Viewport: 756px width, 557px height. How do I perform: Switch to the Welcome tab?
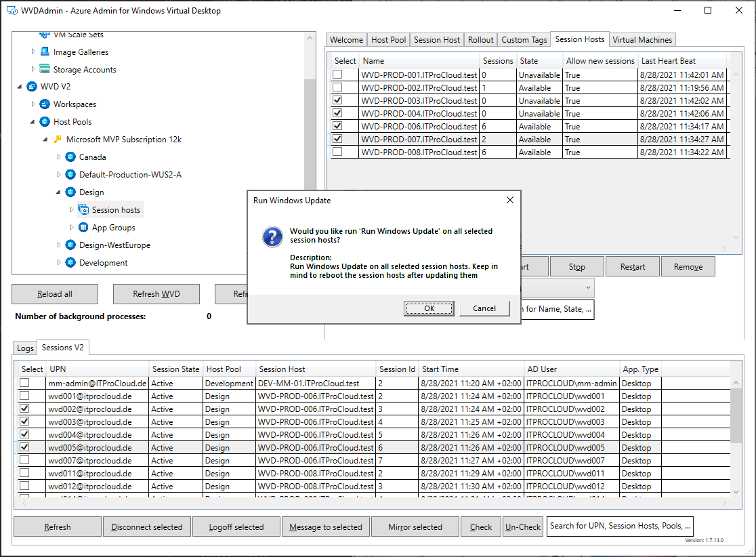click(x=346, y=40)
